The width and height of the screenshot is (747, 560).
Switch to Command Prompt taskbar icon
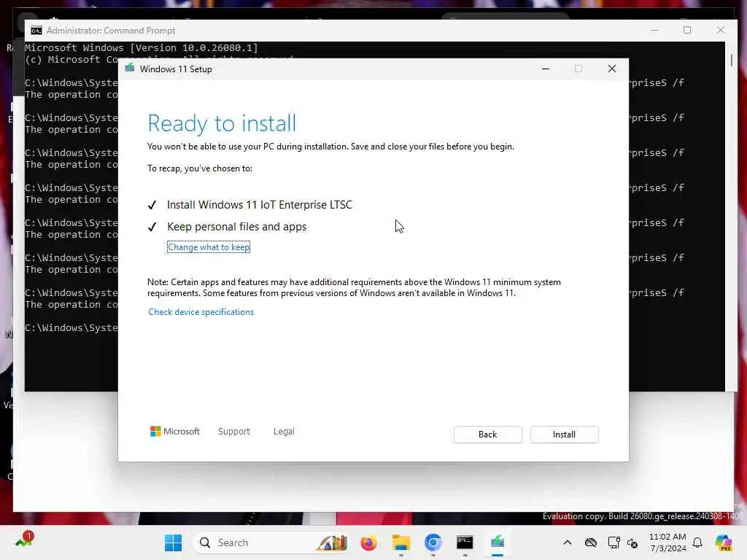point(465,542)
